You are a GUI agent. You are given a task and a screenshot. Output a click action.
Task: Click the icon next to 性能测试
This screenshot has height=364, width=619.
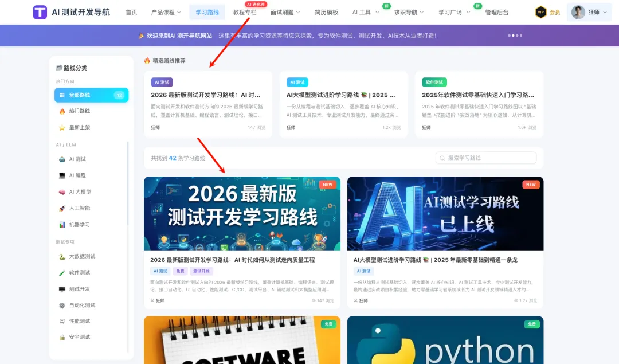[62, 322]
